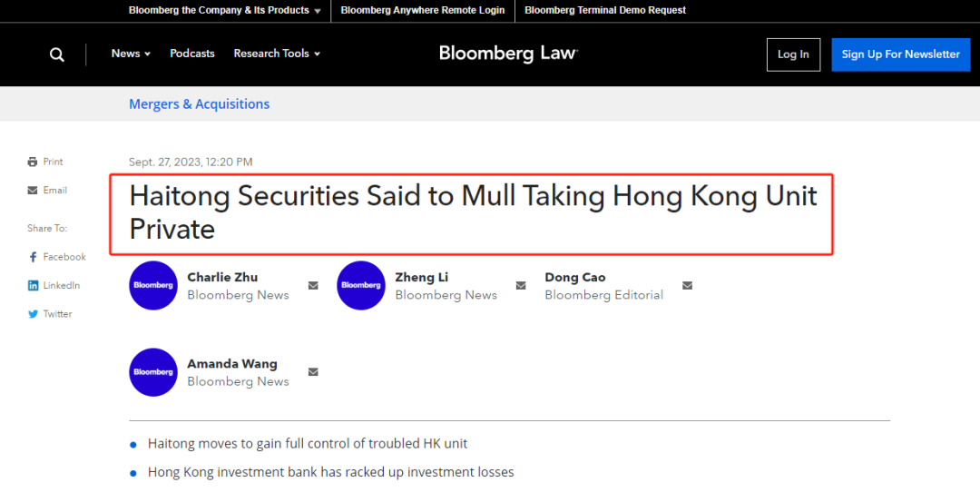Email Amanda Wang via envelope icon
Screen dimensions: 980x502
[313, 372]
